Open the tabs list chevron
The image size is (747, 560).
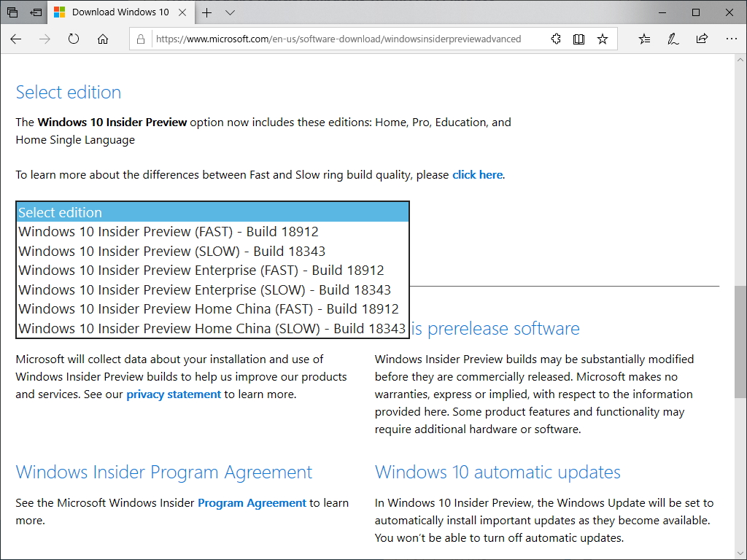(231, 12)
